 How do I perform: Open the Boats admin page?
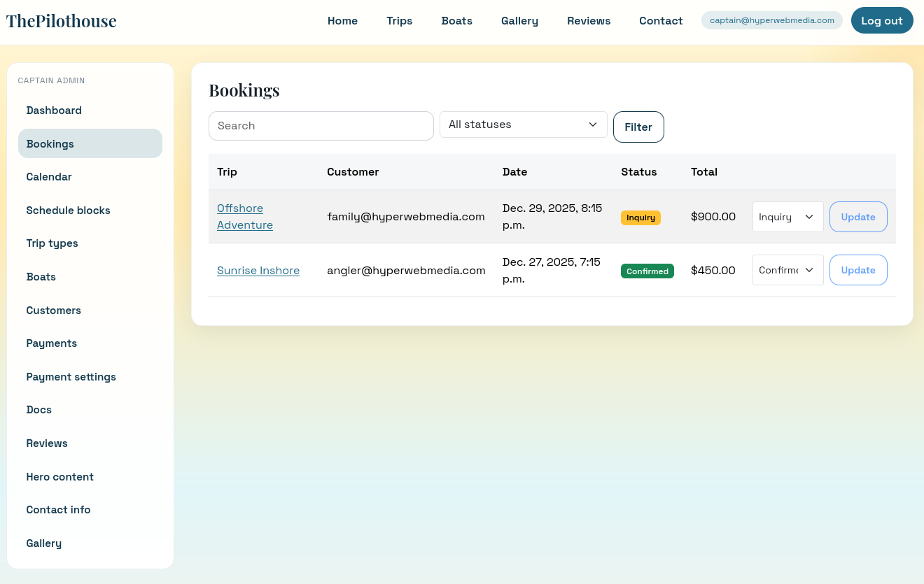(x=41, y=276)
